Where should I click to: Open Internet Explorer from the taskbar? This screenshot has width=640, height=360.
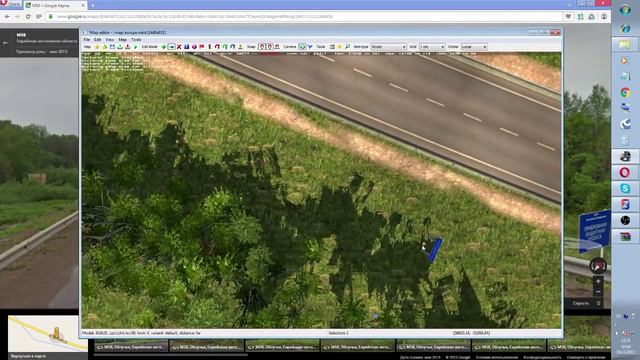[x=625, y=28]
